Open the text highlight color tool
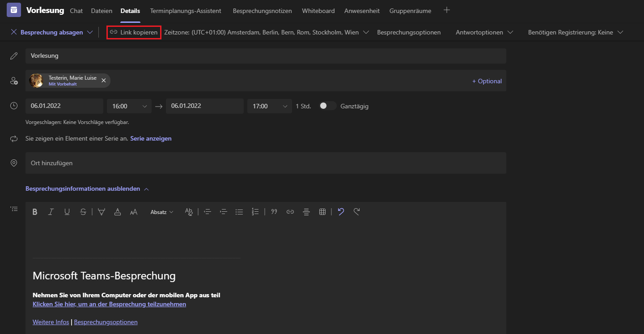The image size is (644, 334). pos(102,212)
